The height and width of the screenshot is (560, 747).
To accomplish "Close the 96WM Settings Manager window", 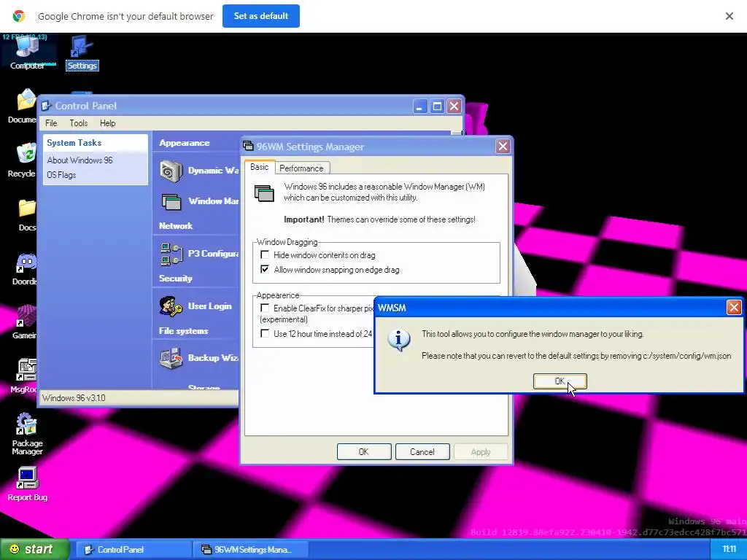I will [503, 146].
